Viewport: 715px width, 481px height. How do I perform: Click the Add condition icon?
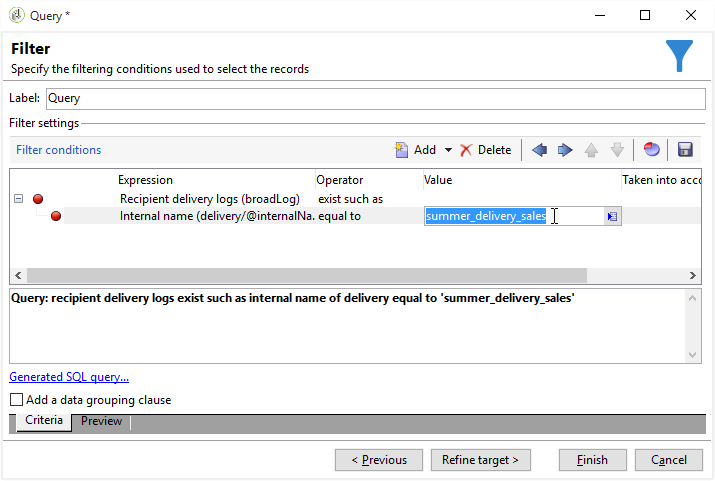pos(401,150)
